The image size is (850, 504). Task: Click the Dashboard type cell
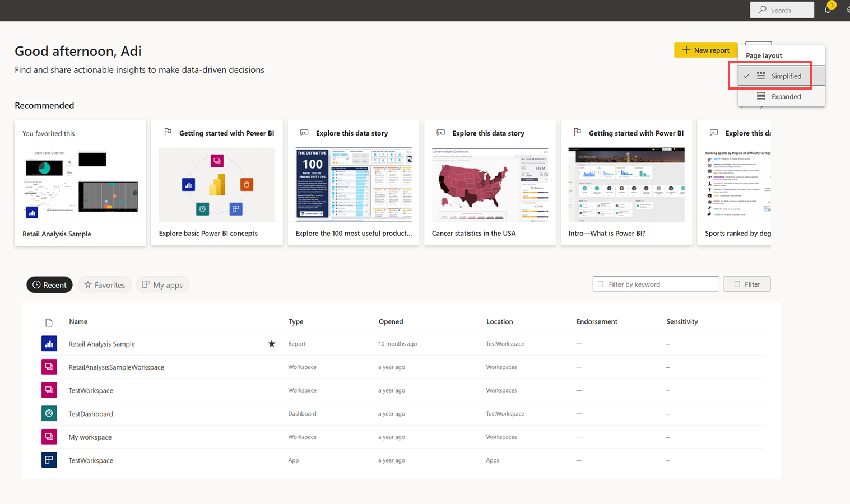click(302, 413)
